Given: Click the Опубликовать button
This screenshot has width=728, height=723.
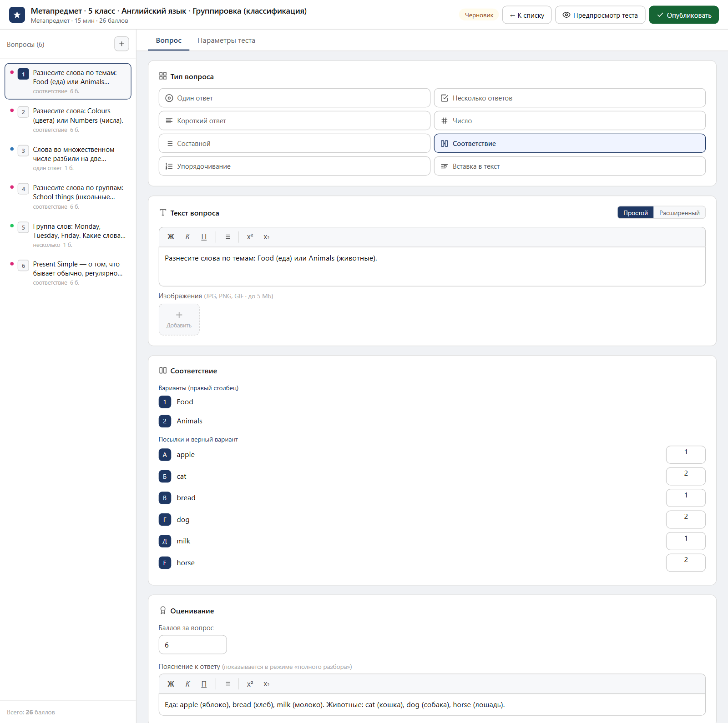Looking at the screenshot, I should [x=684, y=15].
